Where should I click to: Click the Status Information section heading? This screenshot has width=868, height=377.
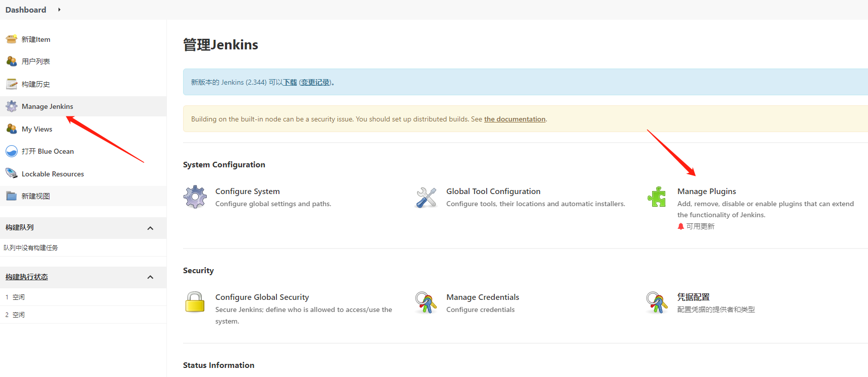[x=218, y=365]
